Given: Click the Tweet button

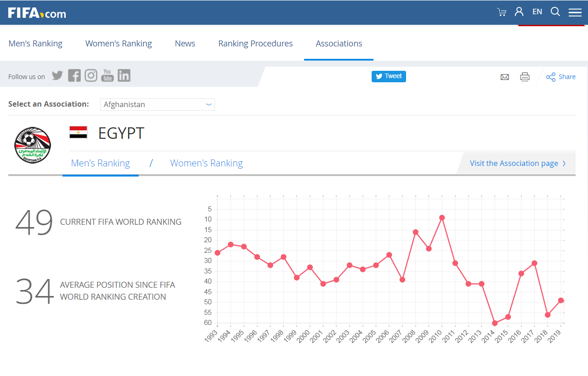Looking at the screenshot, I should 389,76.
